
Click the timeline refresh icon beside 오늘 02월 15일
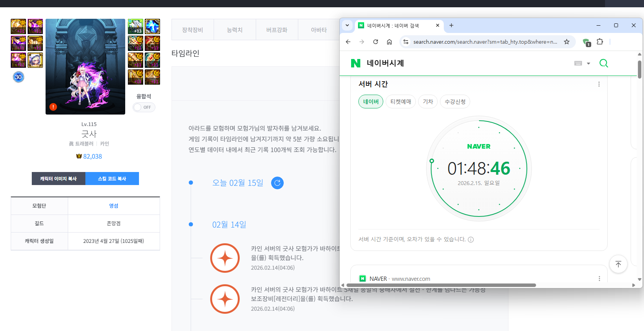coord(277,183)
